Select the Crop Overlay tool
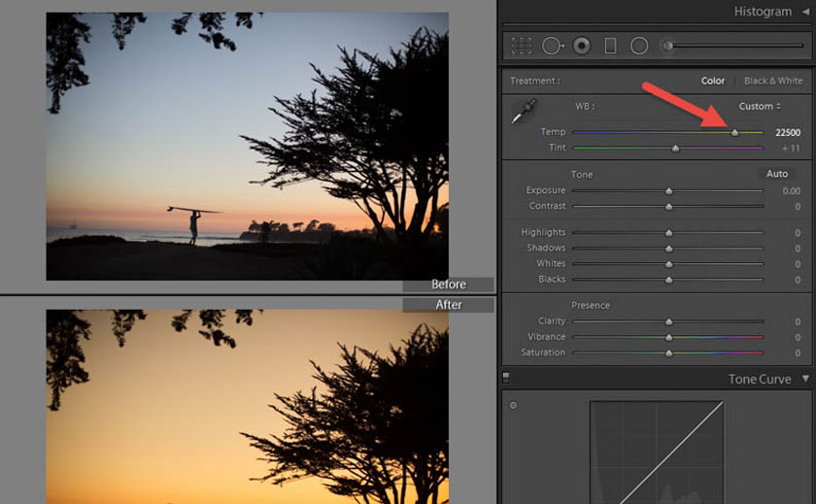This screenshot has width=816, height=504. pyautogui.click(x=522, y=46)
